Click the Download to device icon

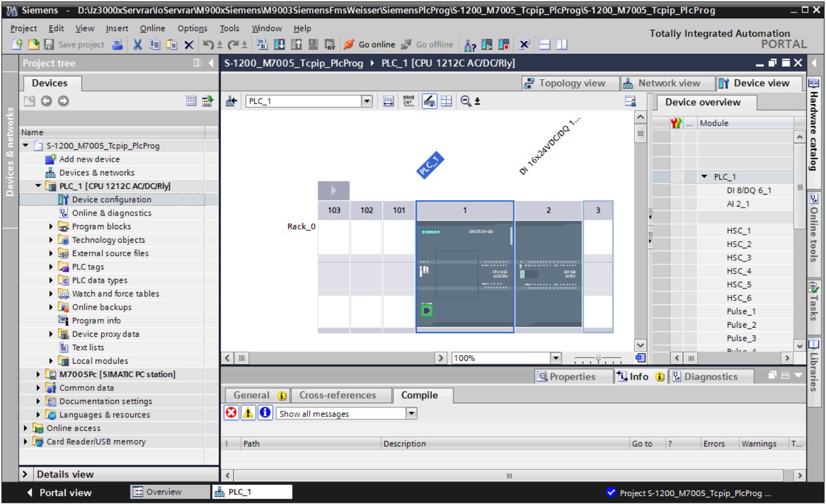click(x=279, y=45)
